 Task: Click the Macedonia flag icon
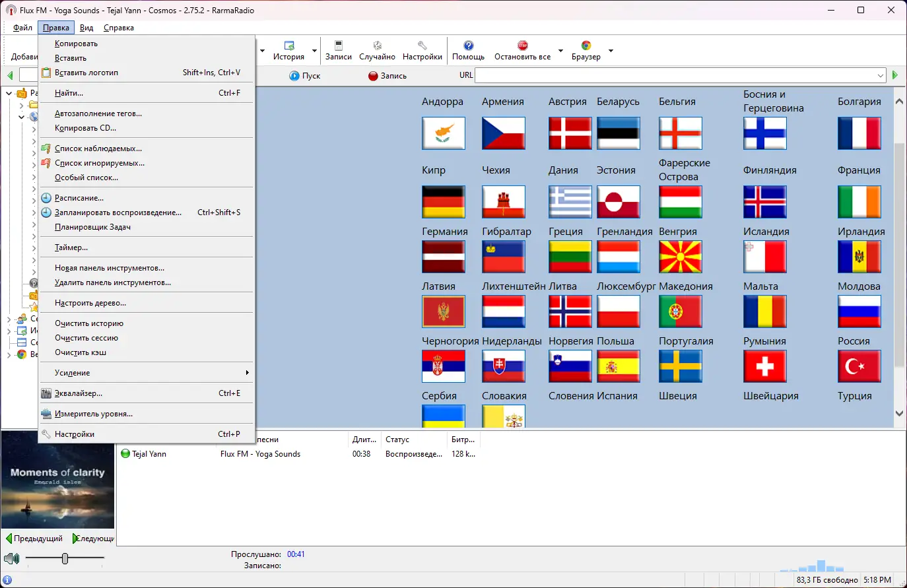pos(681,257)
